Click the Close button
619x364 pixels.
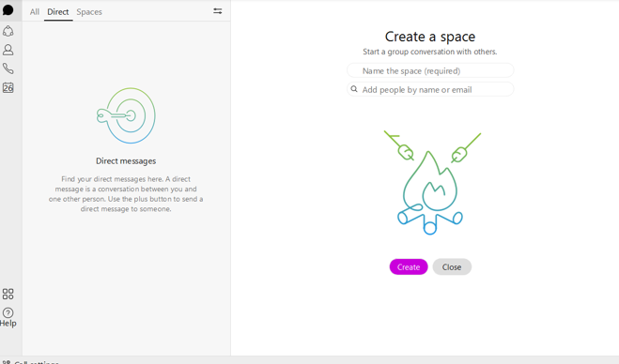point(452,267)
